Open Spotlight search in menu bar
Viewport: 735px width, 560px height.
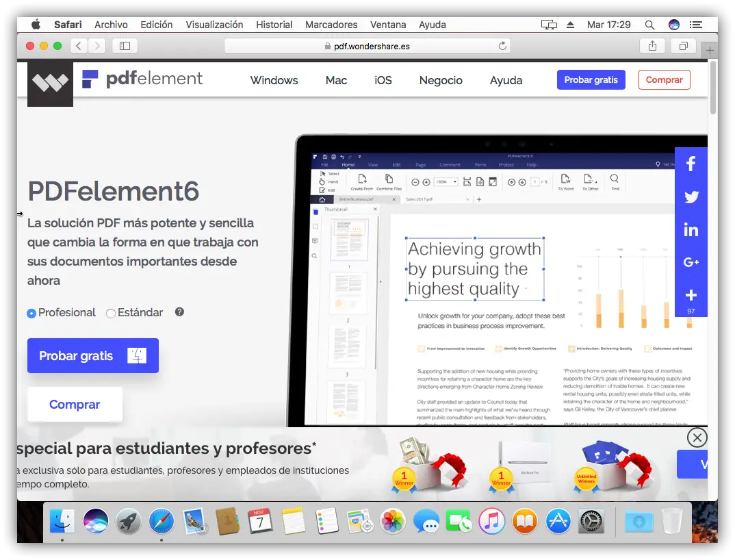[649, 25]
